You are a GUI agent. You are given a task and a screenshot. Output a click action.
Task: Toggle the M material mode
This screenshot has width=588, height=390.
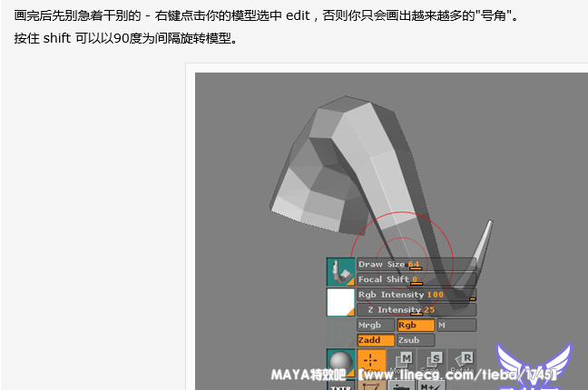[456, 325]
